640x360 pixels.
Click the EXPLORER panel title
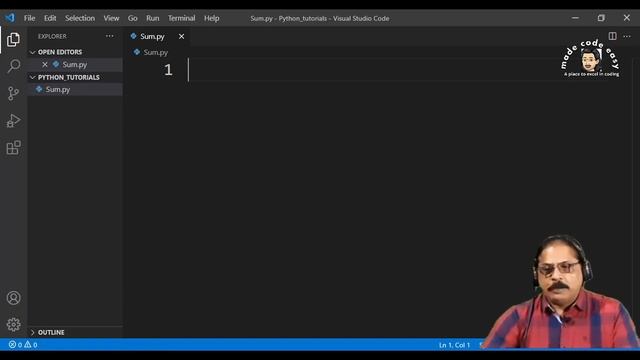click(x=52, y=36)
